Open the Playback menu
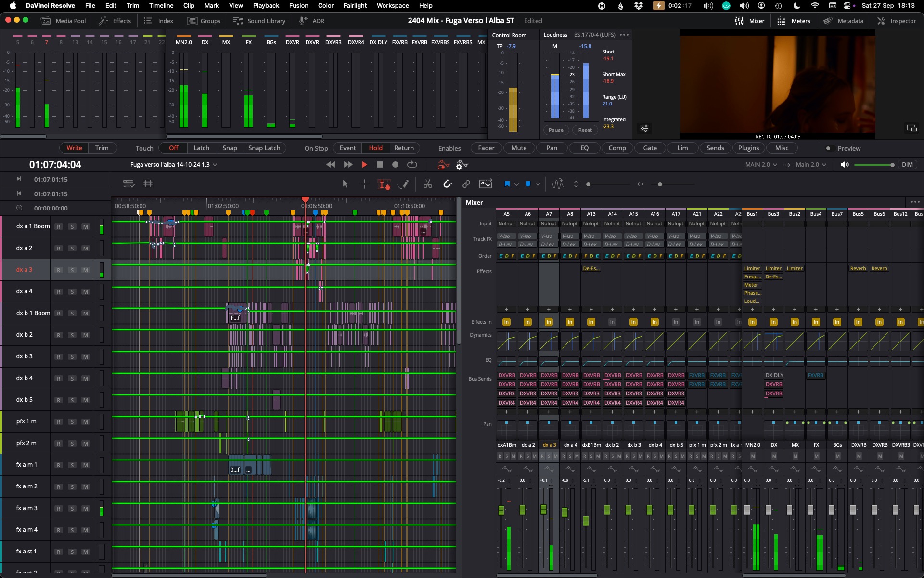 coord(266,5)
